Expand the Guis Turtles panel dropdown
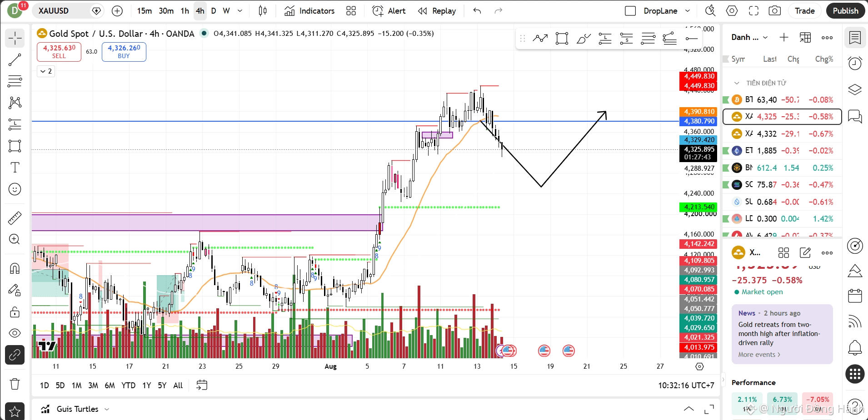 tap(107, 409)
